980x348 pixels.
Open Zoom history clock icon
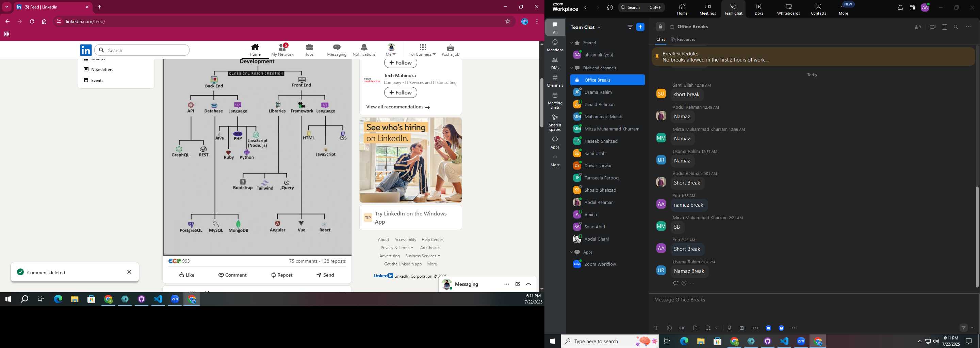tap(610, 7)
